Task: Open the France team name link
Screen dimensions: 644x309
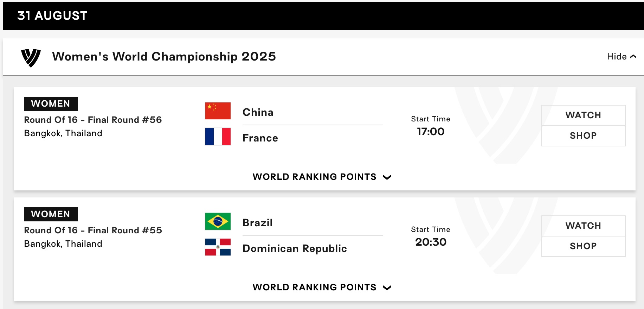Action: tap(260, 138)
